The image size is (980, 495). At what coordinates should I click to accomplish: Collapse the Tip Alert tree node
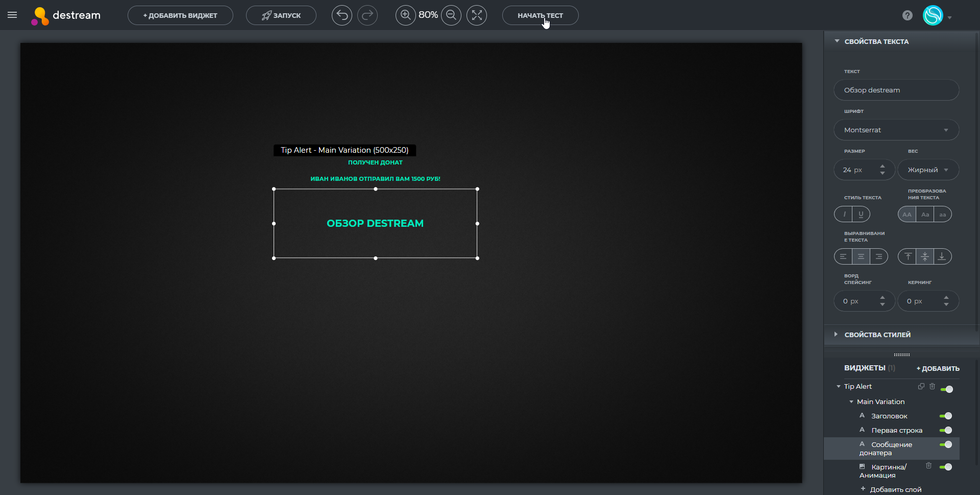(x=839, y=386)
